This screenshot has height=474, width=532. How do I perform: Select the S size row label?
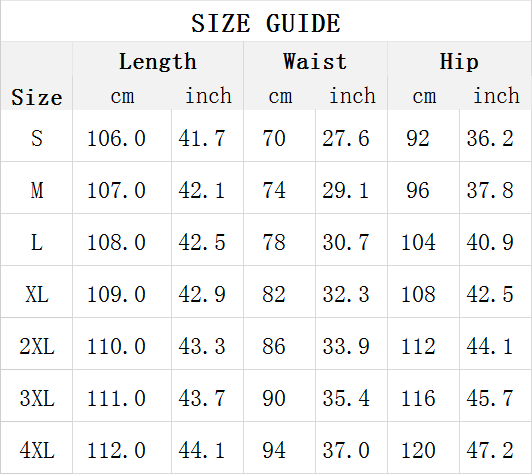click(37, 138)
